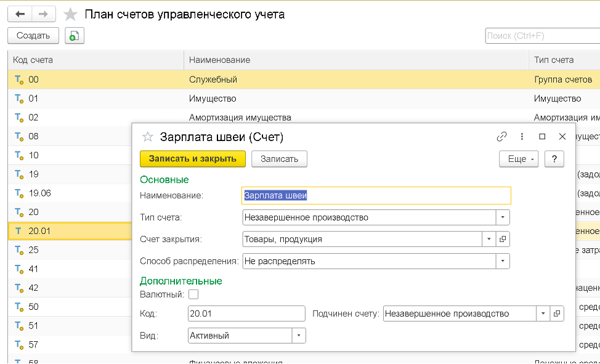This screenshot has width=600, height=364.
Task: Click the back navigation arrow
Action: (20, 14)
